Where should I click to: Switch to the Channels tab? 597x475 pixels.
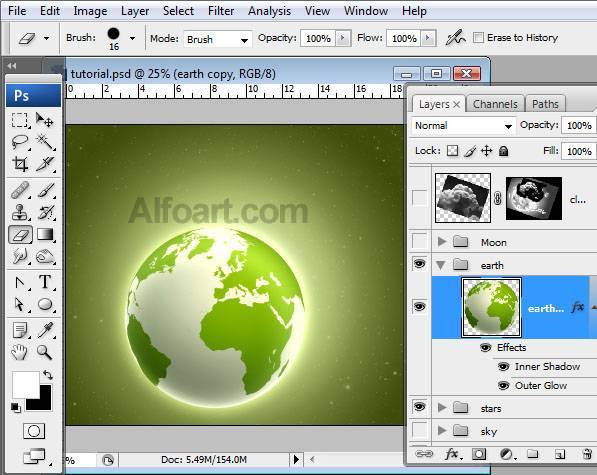point(495,104)
